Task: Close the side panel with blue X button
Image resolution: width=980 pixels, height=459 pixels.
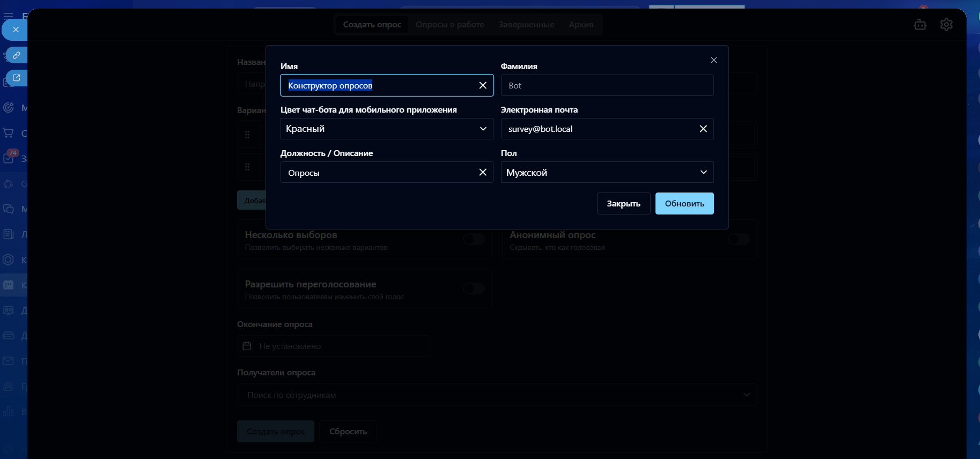Action: (16, 29)
